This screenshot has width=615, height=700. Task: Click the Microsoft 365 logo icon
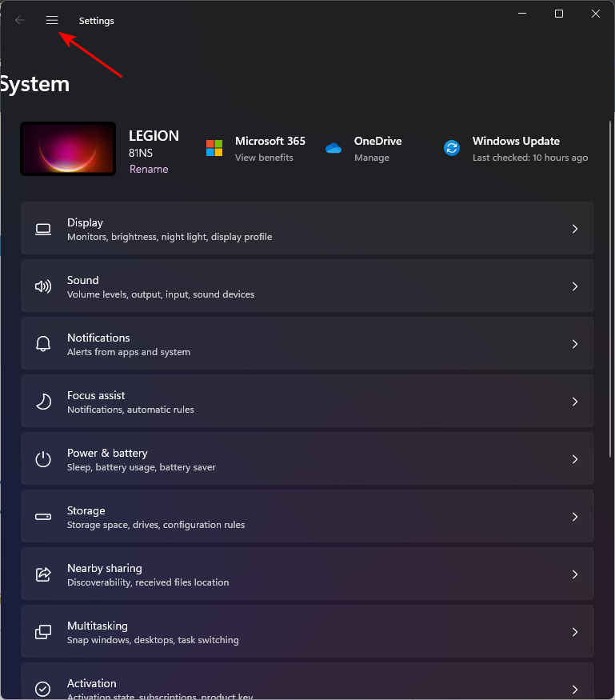coord(214,148)
